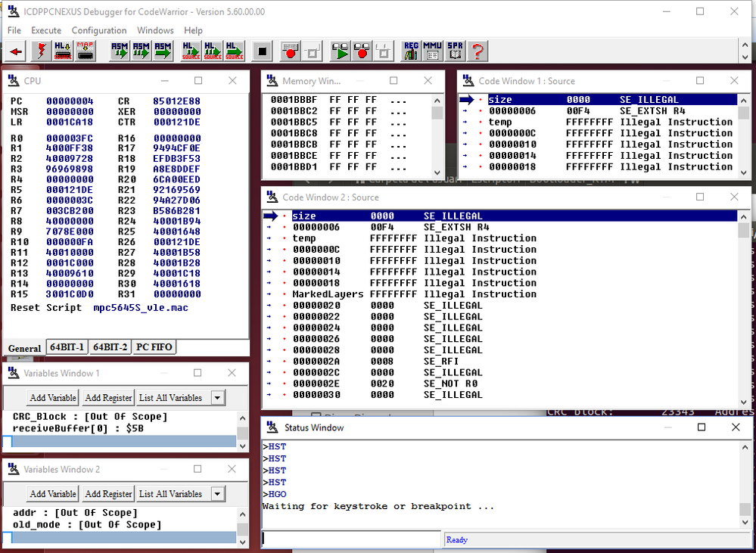This screenshot has width=756, height=553.
Task: Toggle breakpoint dot on temp row in Code Window 1
Action: click(x=481, y=122)
